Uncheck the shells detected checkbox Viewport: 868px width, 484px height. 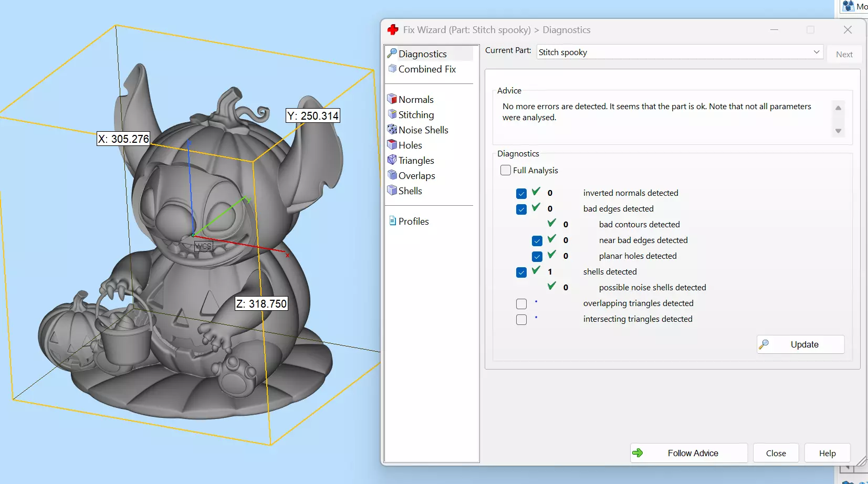521,272
